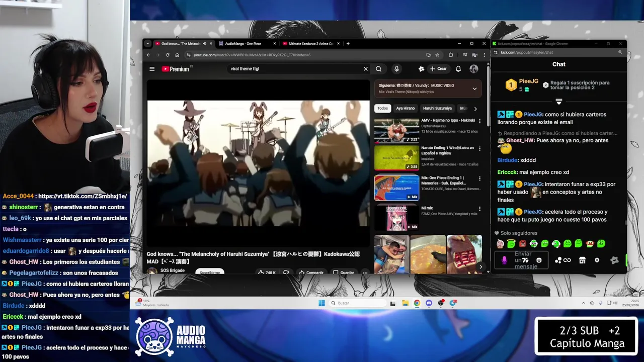Click Regala 1 suscripción gift prompt

pos(576,85)
